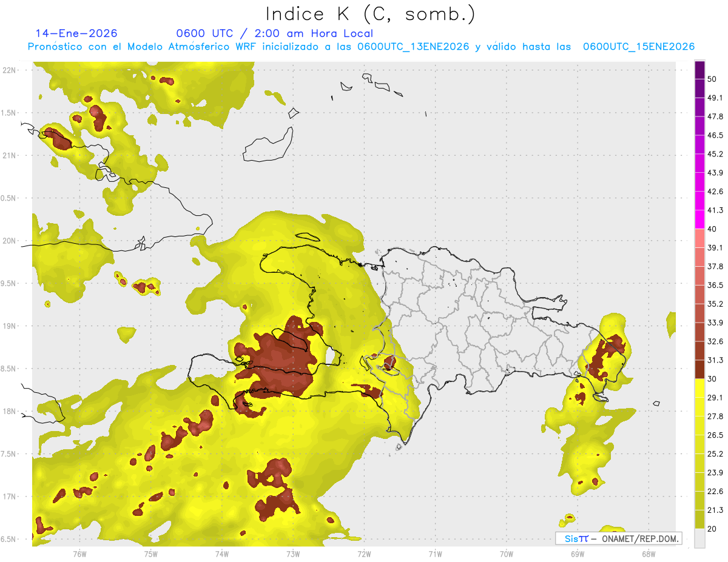Click colorbar value '39.1'

click(715, 247)
